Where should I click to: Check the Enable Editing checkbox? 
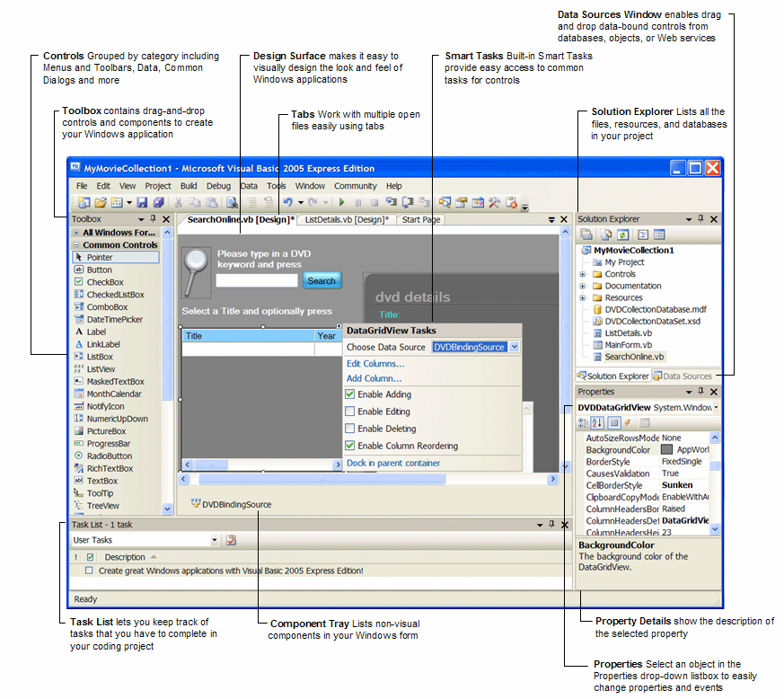(x=350, y=411)
